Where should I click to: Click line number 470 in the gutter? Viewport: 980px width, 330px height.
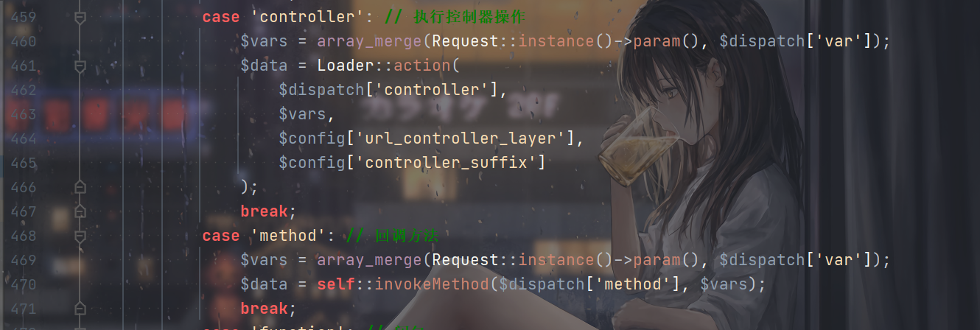pyautogui.click(x=23, y=284)
